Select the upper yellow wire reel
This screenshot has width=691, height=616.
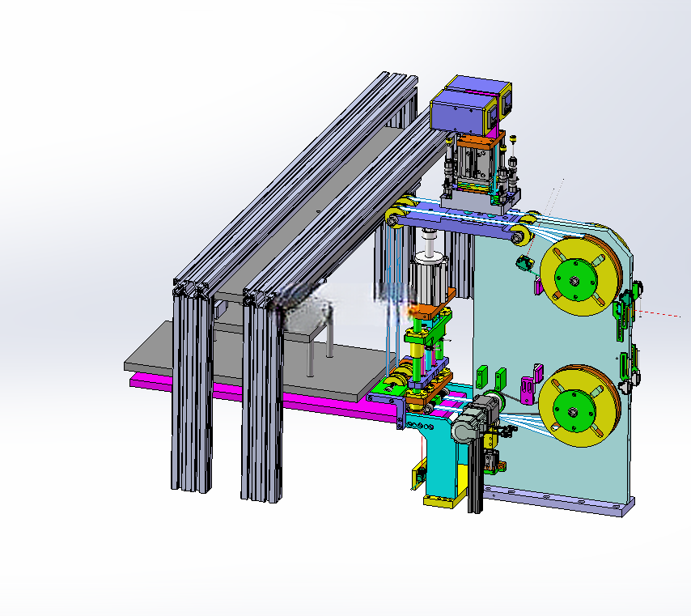pyautogui.click(x=580, y=275)
